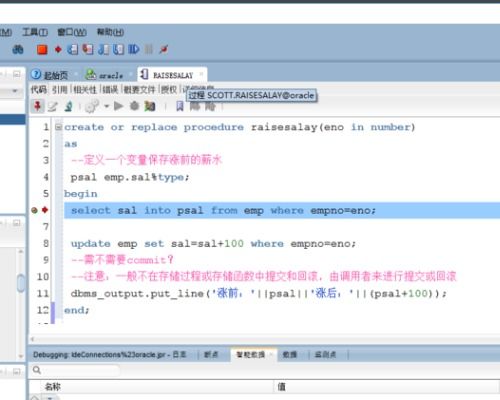This screenshot has width=500, height=400.
Task: Open the 数据 data tab
Action: tap(290, 354)
